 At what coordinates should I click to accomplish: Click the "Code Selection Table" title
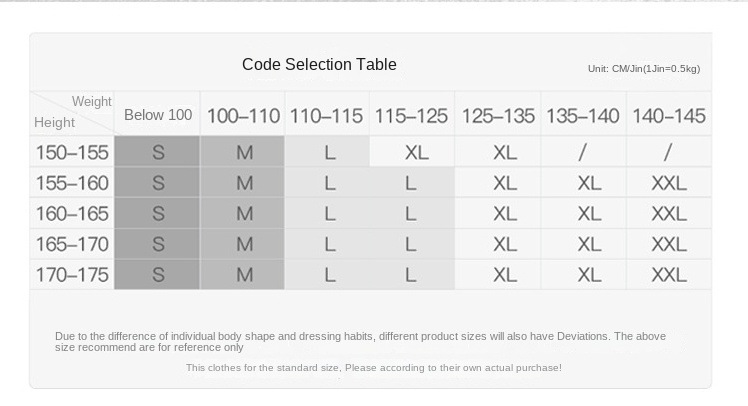pyautogui.click(x=319, y=65)
